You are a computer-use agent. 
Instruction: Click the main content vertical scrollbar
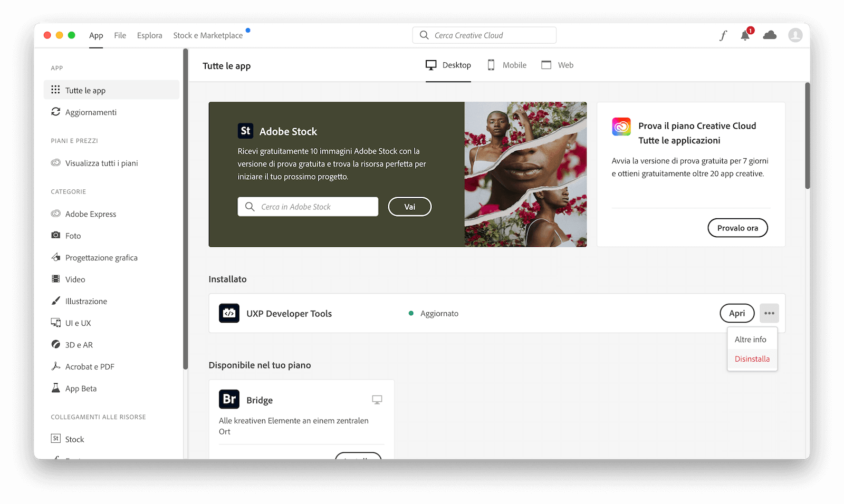807,135
